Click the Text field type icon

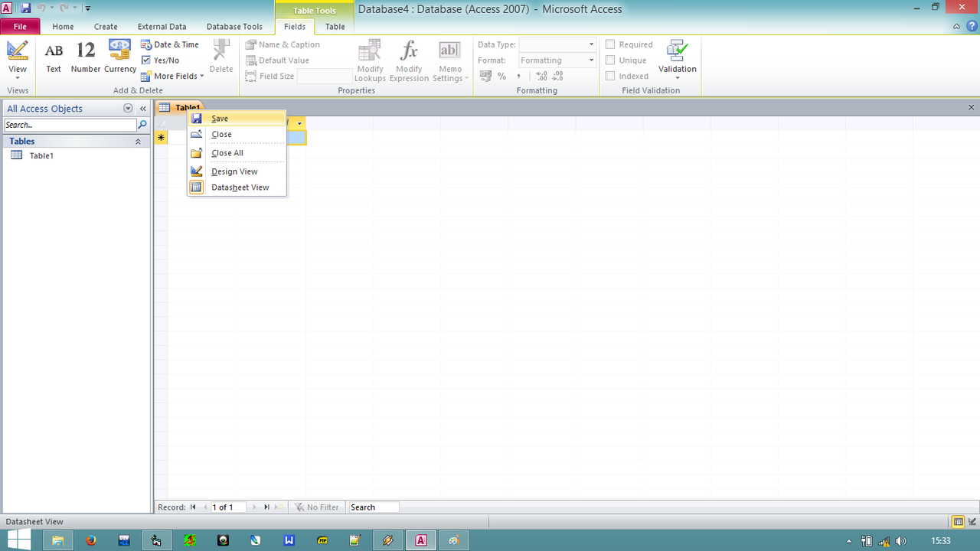click(x=54, y=57)
